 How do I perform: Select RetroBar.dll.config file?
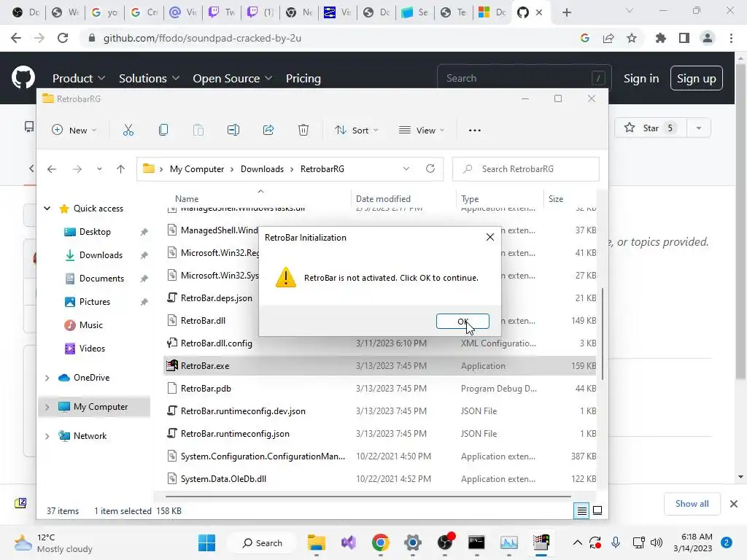coord(379,343)
